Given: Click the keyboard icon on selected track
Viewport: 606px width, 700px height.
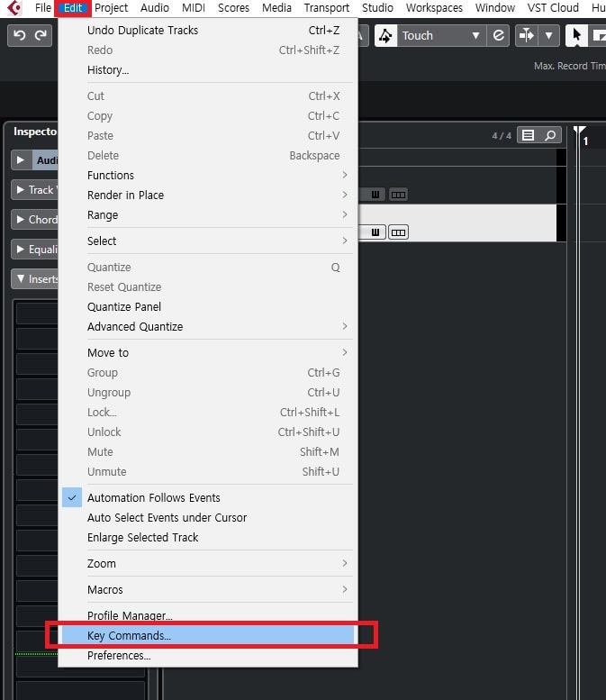Looking at the screenshot, I should (375, 232).
